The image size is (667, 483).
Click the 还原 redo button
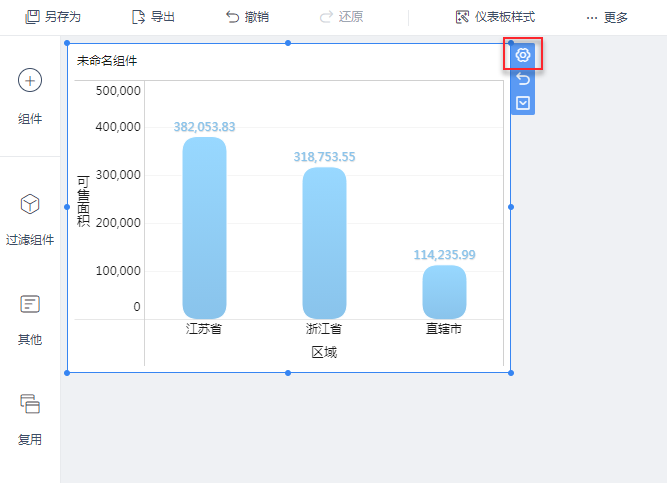(342, 17)
